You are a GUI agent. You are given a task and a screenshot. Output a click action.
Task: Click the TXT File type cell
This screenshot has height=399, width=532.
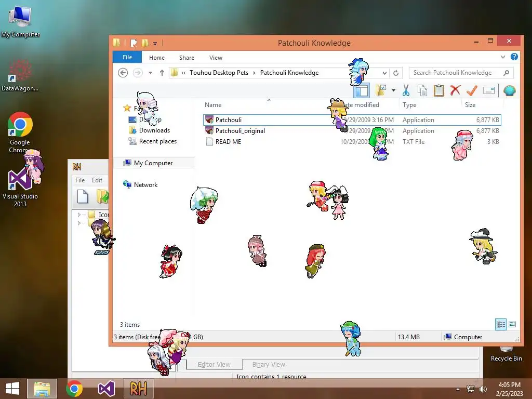(x=413, y=141)
